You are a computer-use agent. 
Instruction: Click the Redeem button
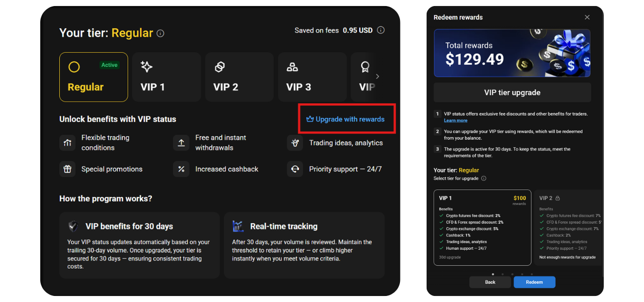(534, 282)
